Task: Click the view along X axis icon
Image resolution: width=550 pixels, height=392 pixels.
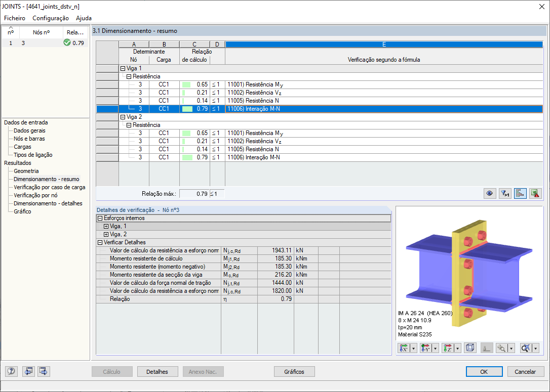Action: (404, 348)
